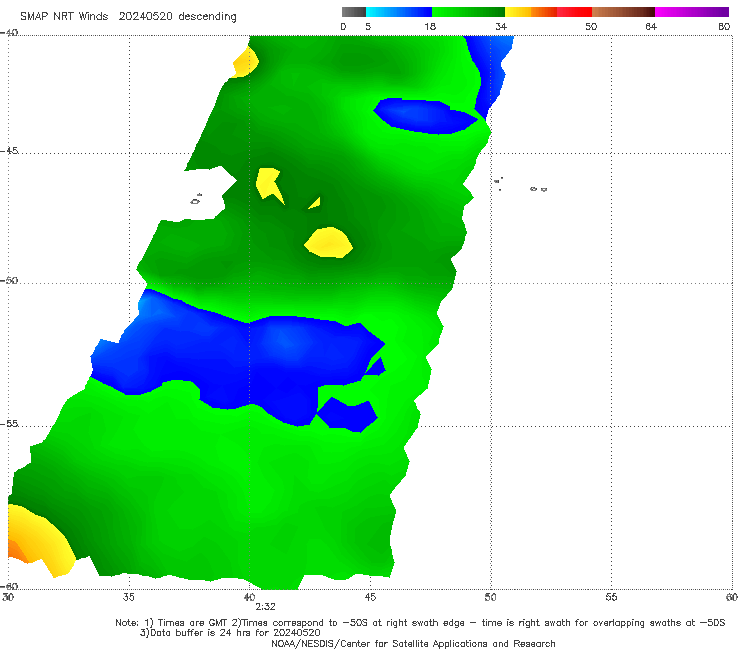Click the swath time label "2:32"
Image resolution: width=740 pixels, height=650 pixels.
point(265,607)
